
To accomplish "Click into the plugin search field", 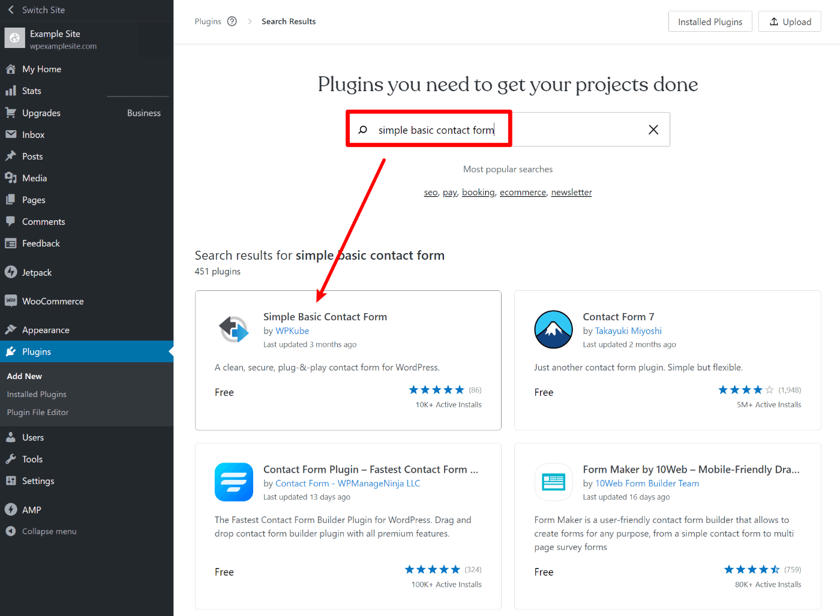I will [508, 130].
